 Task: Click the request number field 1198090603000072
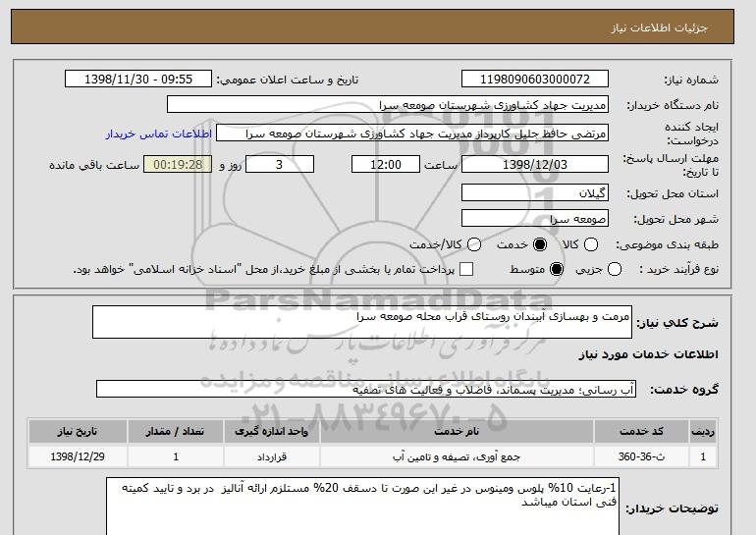click(535, 80)
